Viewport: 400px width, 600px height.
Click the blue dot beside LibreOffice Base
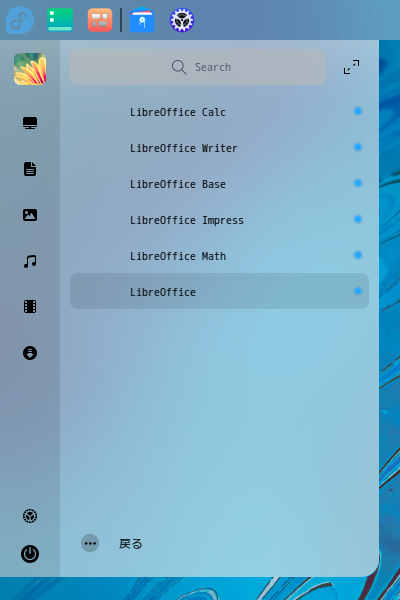[358, 183]
